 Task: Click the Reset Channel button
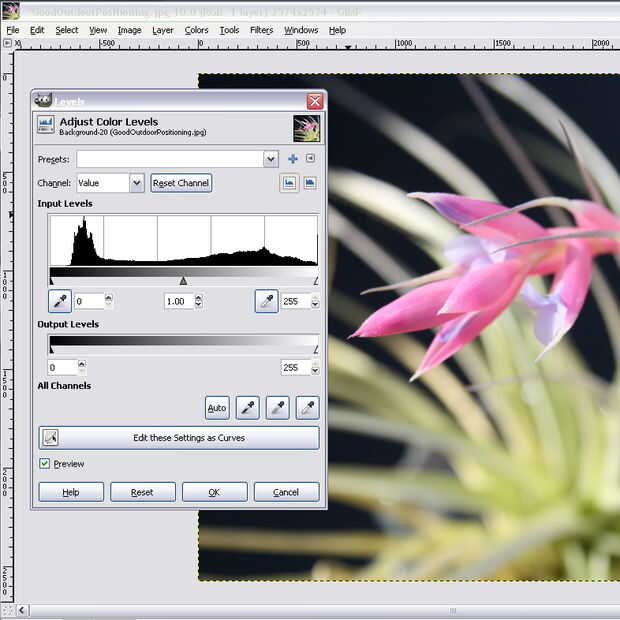coord(181,183)
